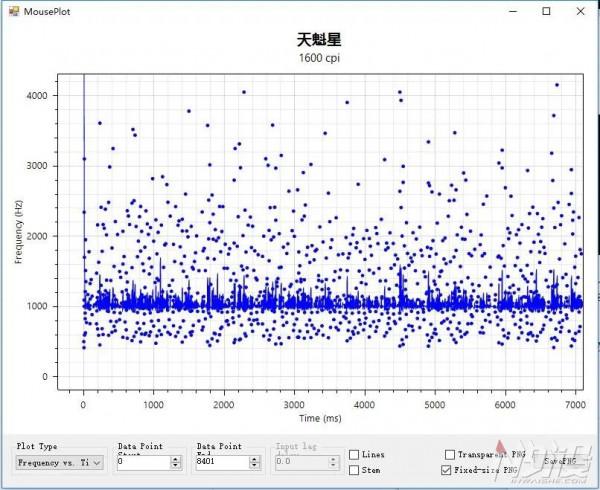Open the Plot Type dropdown

coord(60,462)
